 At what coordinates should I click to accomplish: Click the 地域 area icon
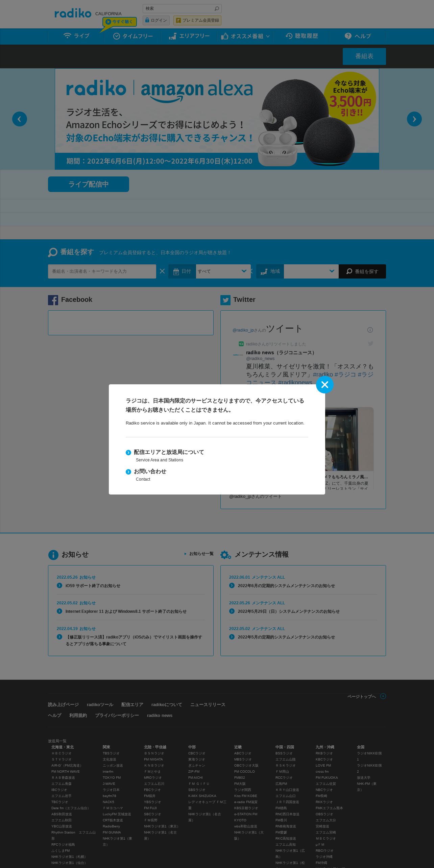coord(263,271)
